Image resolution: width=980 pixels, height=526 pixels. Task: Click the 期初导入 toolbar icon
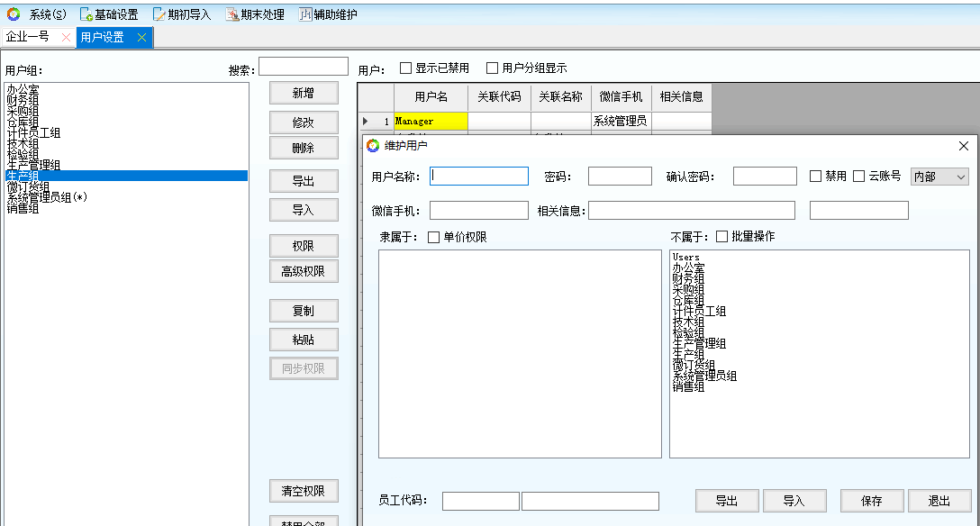click(x=159, y=14)
